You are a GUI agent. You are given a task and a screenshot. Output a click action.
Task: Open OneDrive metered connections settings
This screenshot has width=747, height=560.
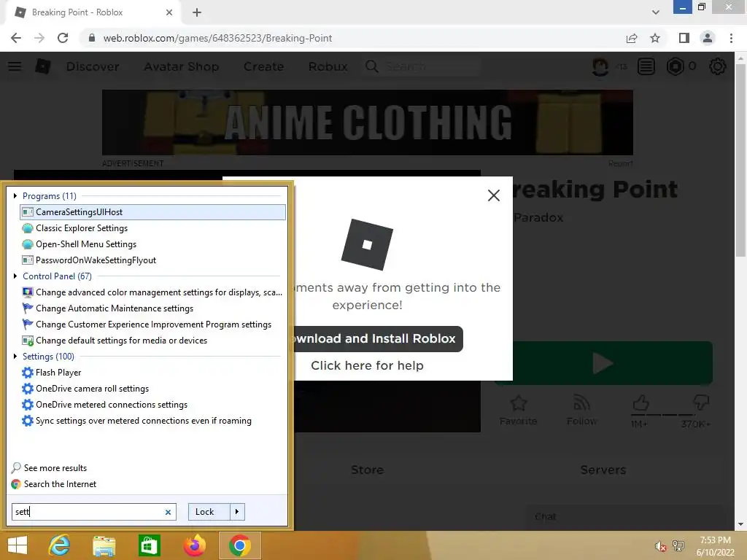[112, 404]
